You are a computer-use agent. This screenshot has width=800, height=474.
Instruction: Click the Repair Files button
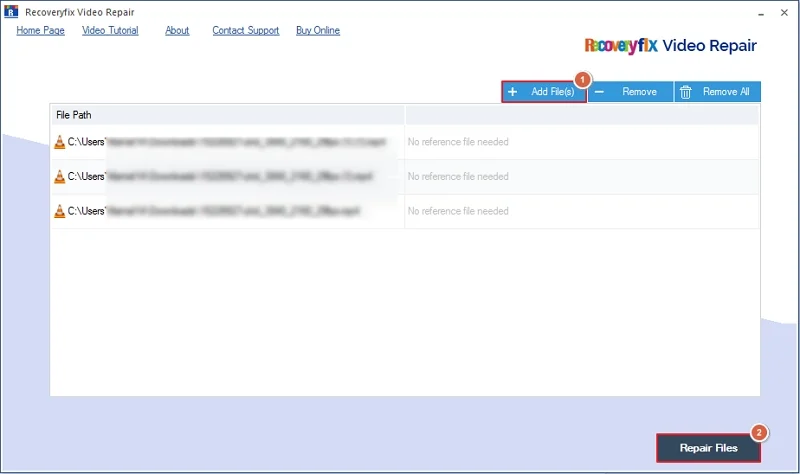pos(708,448)
